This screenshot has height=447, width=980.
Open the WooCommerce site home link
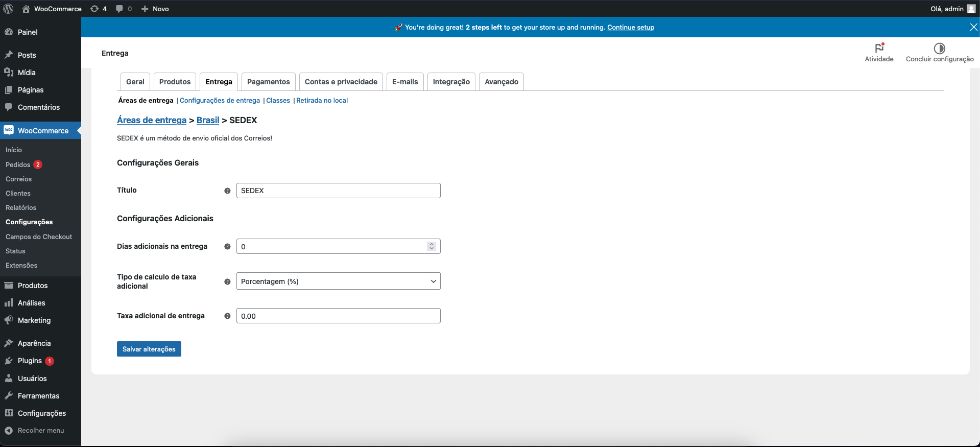click(52, 9)
